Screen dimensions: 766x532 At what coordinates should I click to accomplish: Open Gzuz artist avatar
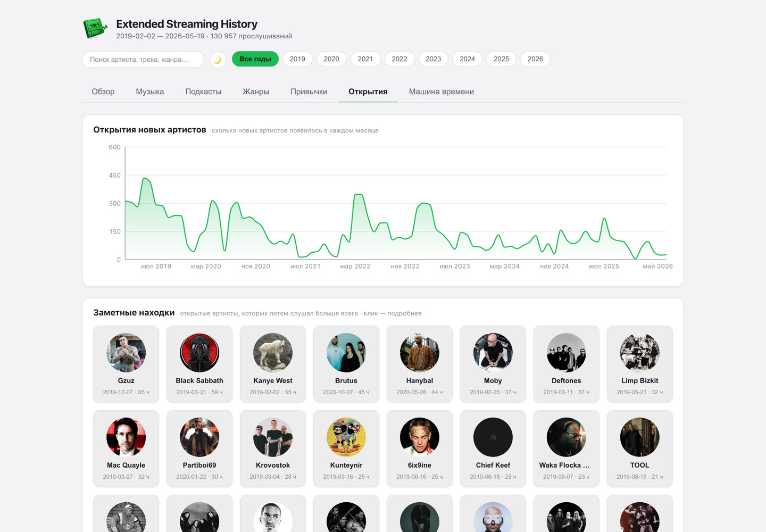click(x=126, y=353)
